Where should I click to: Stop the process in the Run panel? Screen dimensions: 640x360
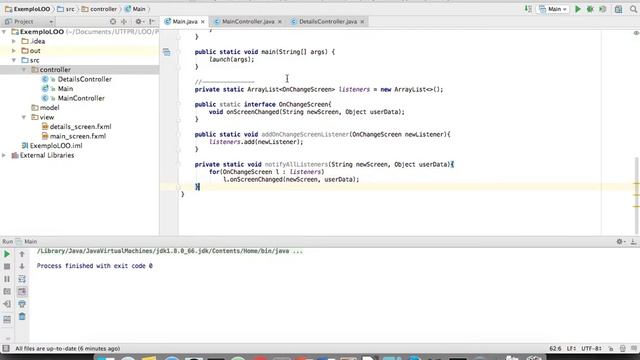7,267
